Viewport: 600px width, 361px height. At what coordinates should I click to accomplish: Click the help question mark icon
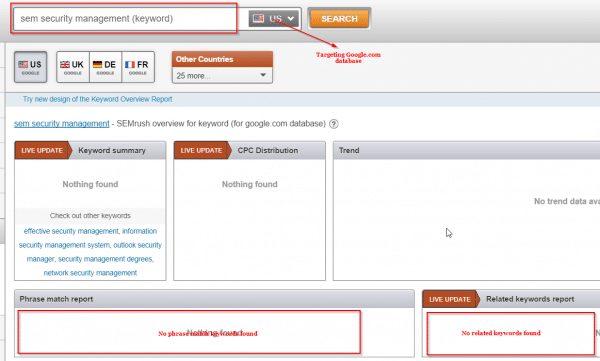point(334,124)
